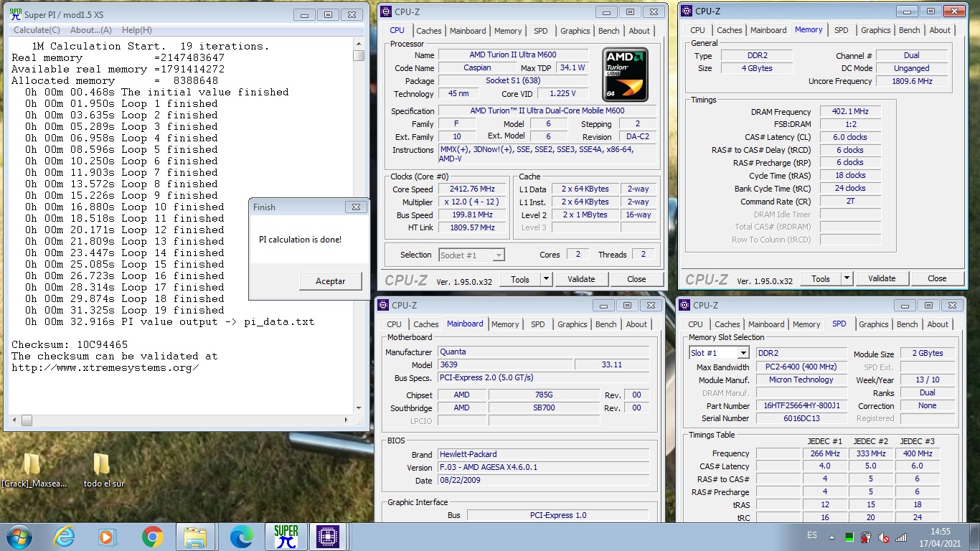Click Validate in CPU-Z processor window
This screenshot has height=551, width=980.
click(581, 279)
